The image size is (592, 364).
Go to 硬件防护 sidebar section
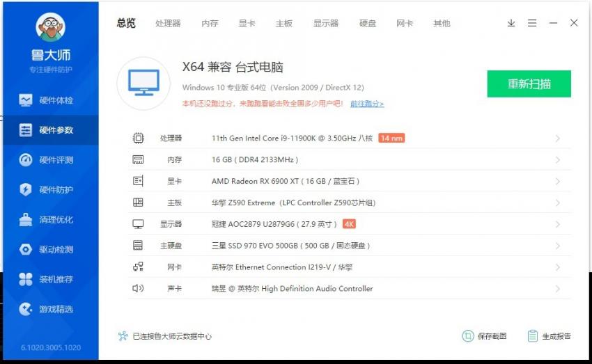51,190
